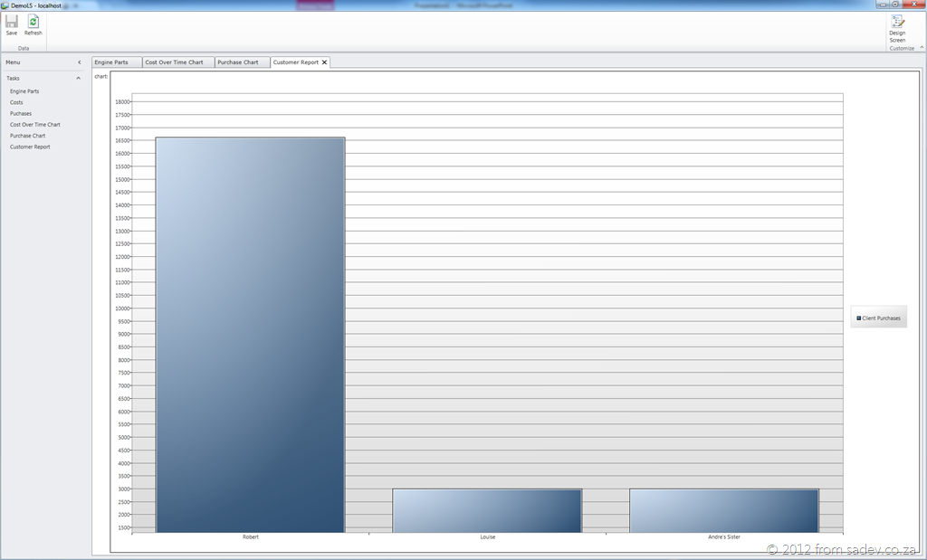Open Costs from the Tasks list
The height and width of the screenshot is (560, 927).
(16, 102)
